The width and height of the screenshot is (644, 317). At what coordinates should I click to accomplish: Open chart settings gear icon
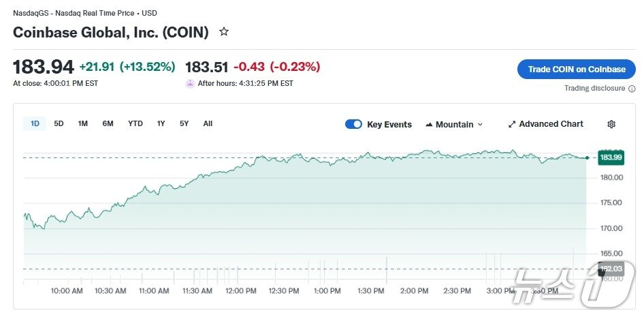pos(611,124)
